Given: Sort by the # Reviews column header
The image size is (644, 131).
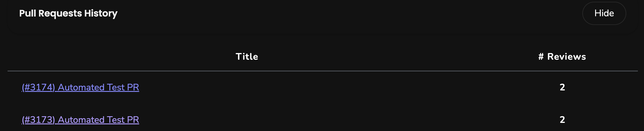Looking at the screenshot, I should (x=562, y=57).
